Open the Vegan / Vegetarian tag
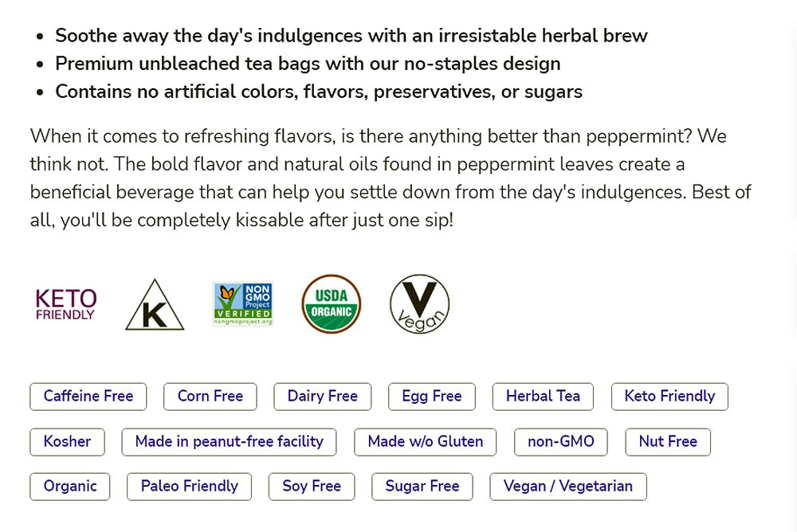The width and height of the screenshot is (797, 532). (568, 487)
